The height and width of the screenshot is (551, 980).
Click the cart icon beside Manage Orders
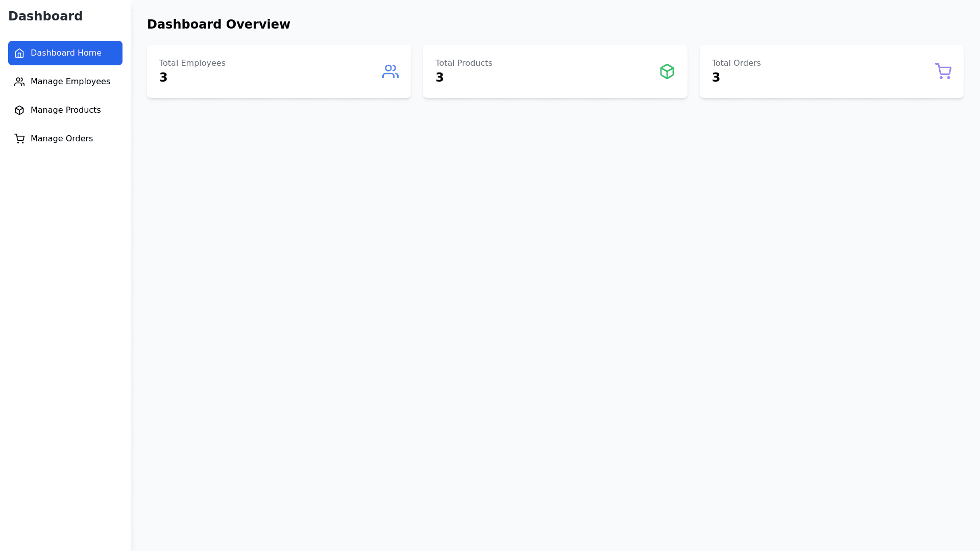tap(19, 139)
